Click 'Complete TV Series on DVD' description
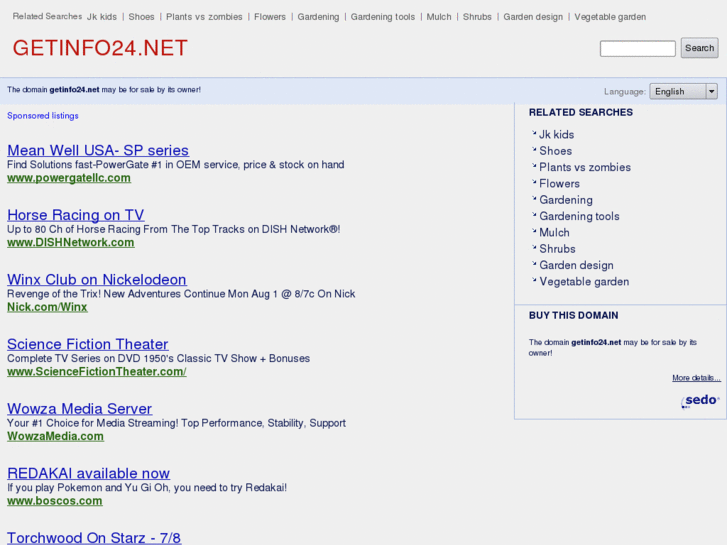The height and width of the screenshot is (545, 727). tap(159, 358)
